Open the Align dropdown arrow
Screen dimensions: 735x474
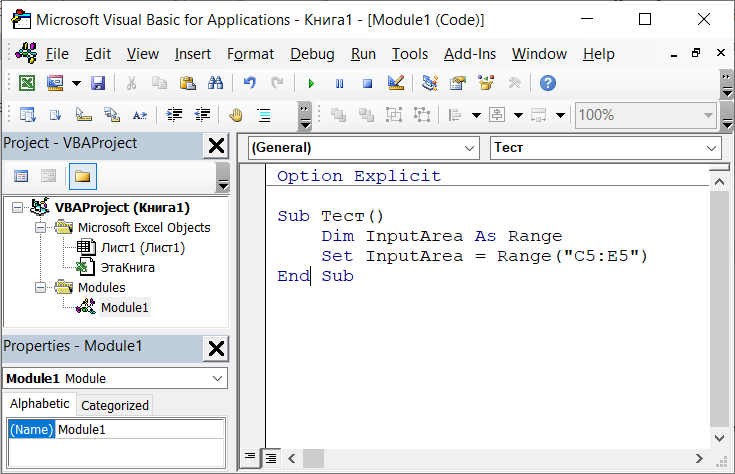(476, 115)
